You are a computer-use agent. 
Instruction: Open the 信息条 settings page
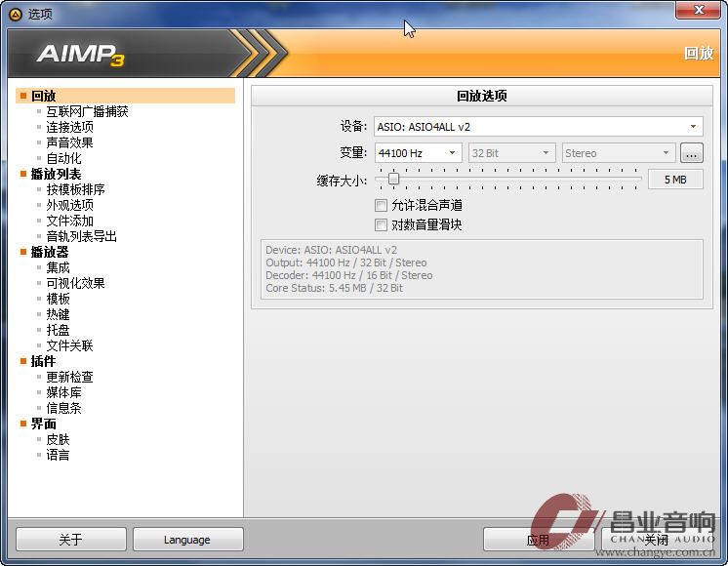point(63,408)
